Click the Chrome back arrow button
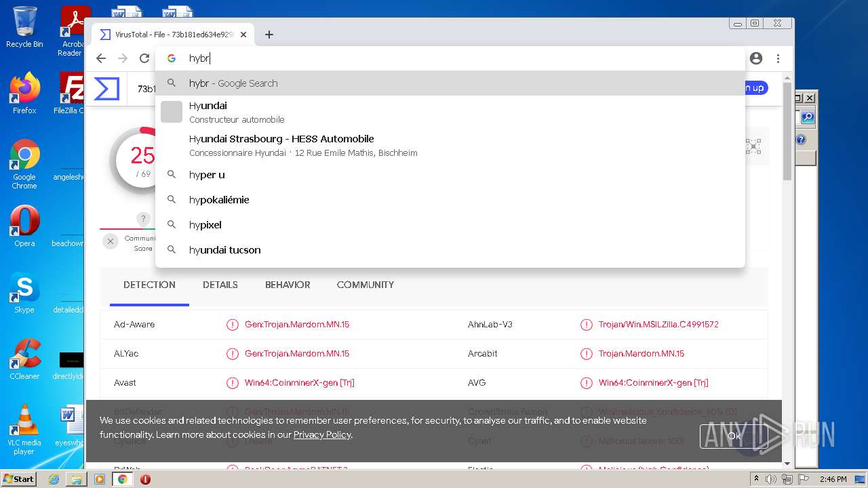868x488 pixels. (x=101, y=58)
